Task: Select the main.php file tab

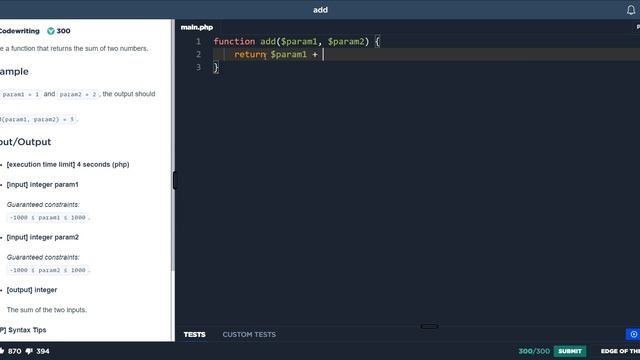Action: [197, 27]
